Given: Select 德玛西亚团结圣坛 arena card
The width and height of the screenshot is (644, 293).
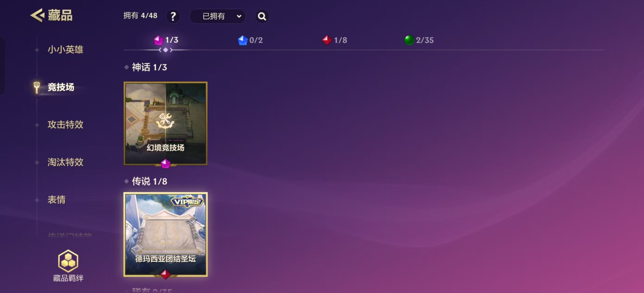Looking at the screenshot, I should click(165, 235).
